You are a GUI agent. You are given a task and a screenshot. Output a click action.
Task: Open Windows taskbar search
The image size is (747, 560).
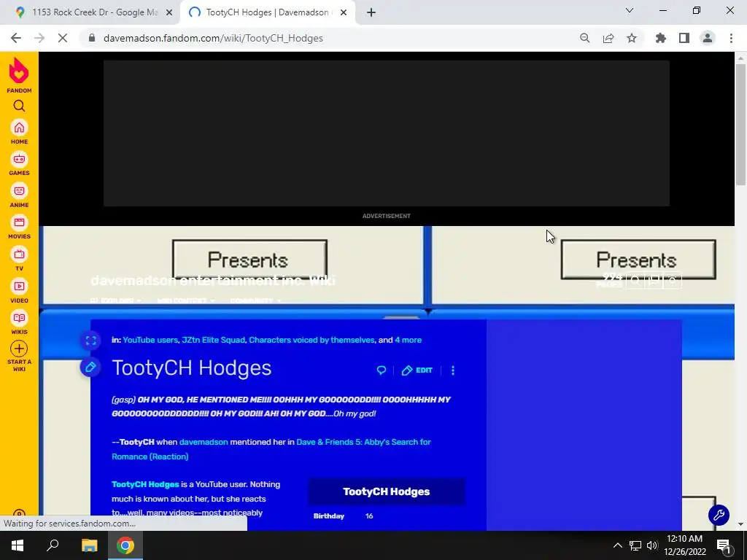53,545
